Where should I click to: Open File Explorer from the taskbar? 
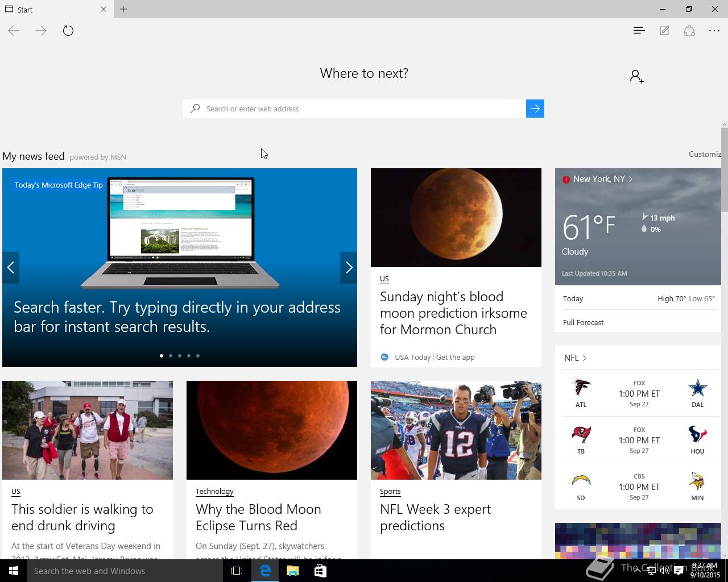click(x=292, y=571)
